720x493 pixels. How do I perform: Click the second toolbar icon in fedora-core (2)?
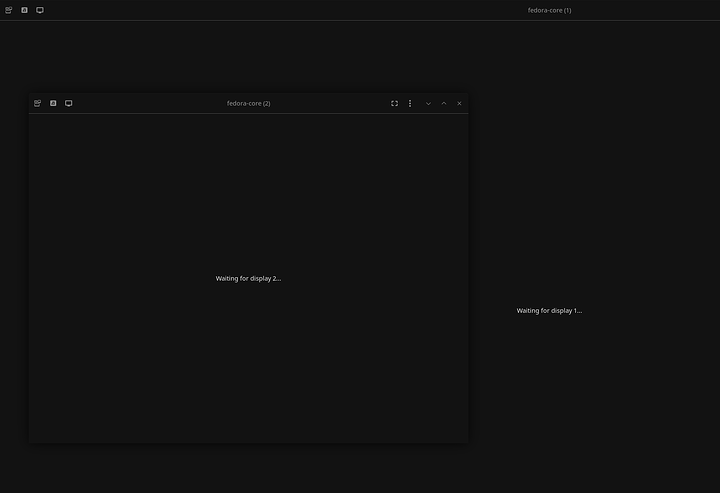tap(53, 103)
